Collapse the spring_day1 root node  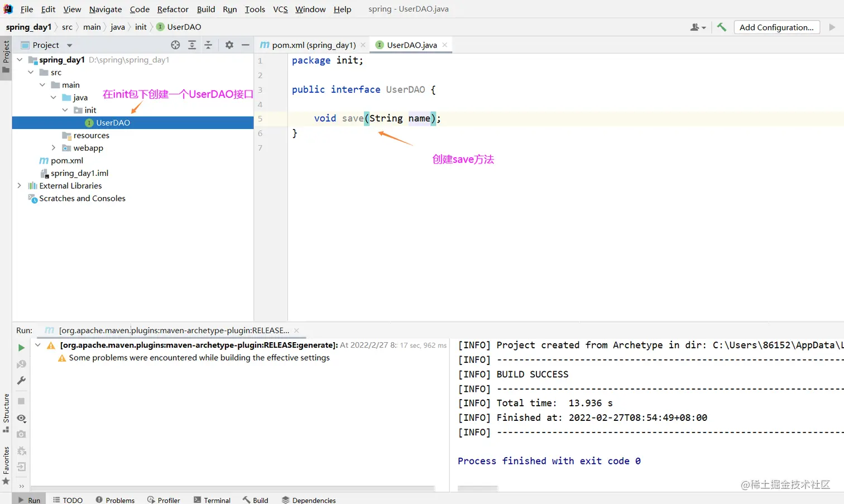20,60
